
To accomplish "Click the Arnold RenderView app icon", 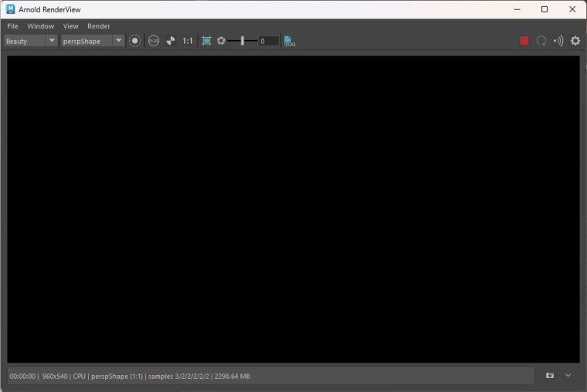I will (x=11, y=9).
